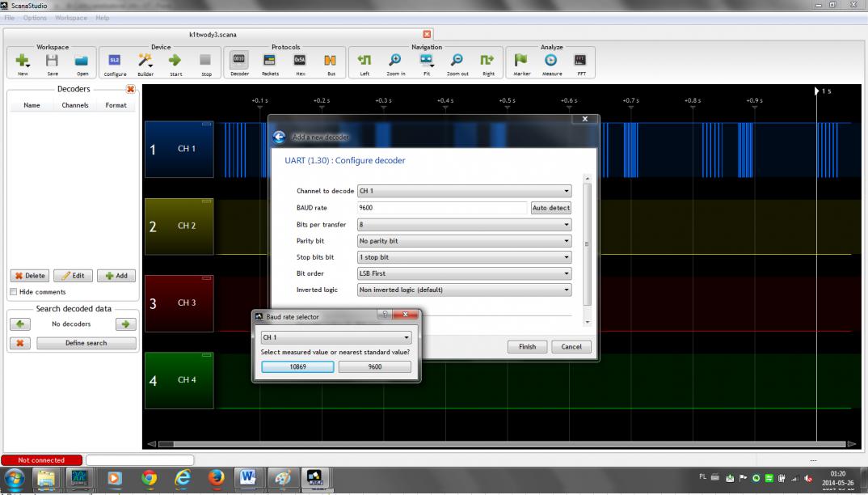868x495 pixels.
Task: Open the Workspace menu
Action: click(x=71, y=18)
